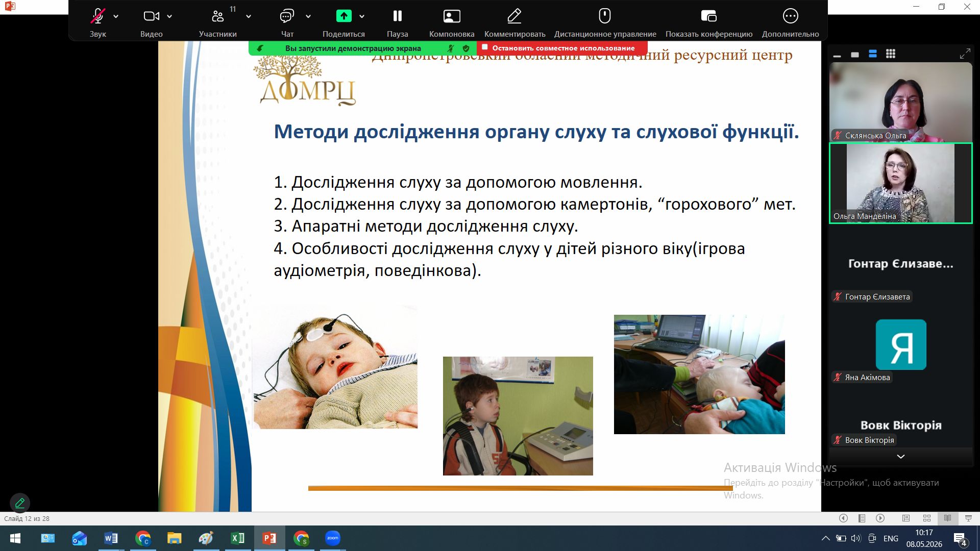Open Дистанционное управление remote control
Image resolution: width=980 pixels, height=551 pixels.
[605, 22]
